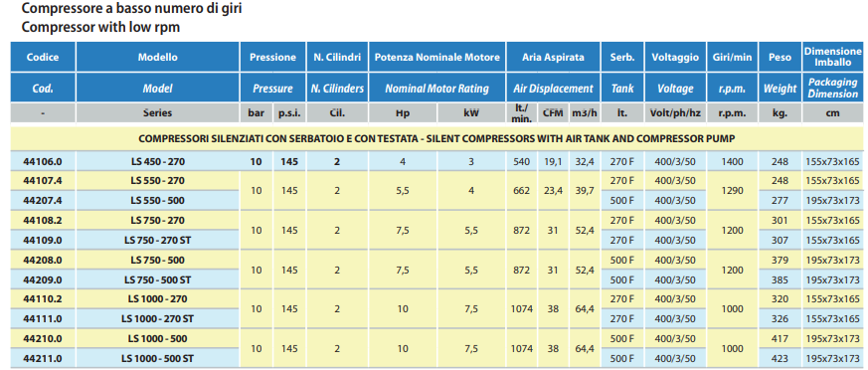The height and width of the screenshot is (370, 868).
Task: Select model LS 750 - 500 ST
Action: (x=158, y=279)
